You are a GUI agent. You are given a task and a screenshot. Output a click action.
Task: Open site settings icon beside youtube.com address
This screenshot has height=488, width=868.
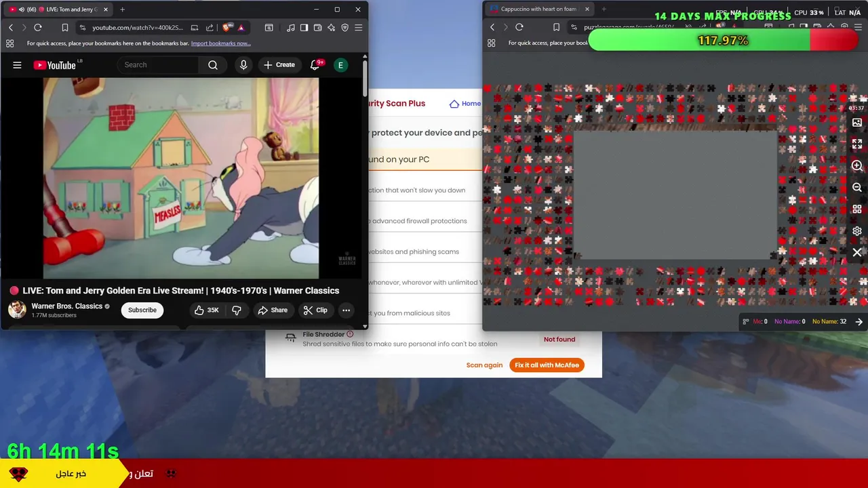(83, 28)
